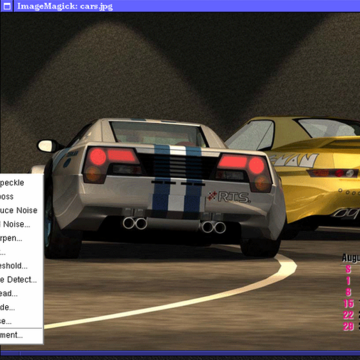This screenshot has height=360, width=360.
Task: Choose Sharpen... from the menu
Action: point(21,238)
